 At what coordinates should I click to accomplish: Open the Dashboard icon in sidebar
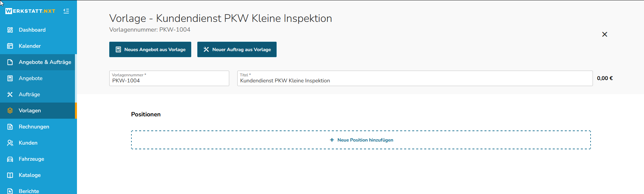pyautogui.click(x=10, y=30)
